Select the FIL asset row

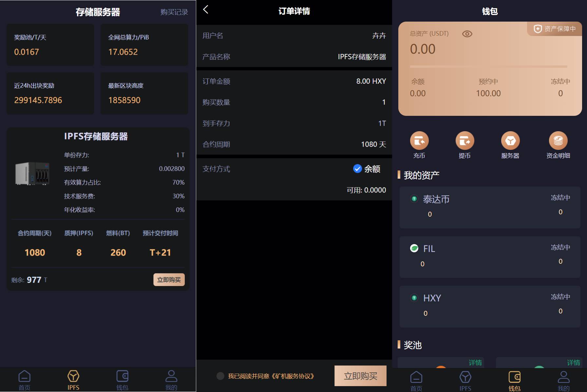point(490,257)
